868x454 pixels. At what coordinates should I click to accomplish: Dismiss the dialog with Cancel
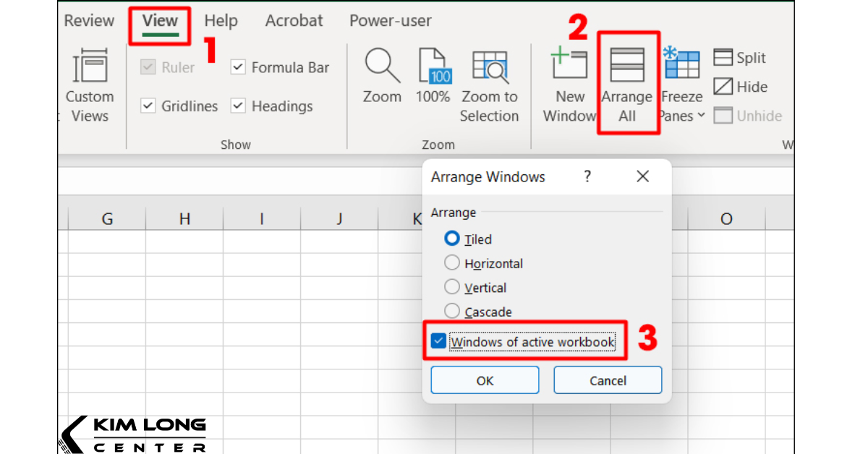tap(608, 380)
